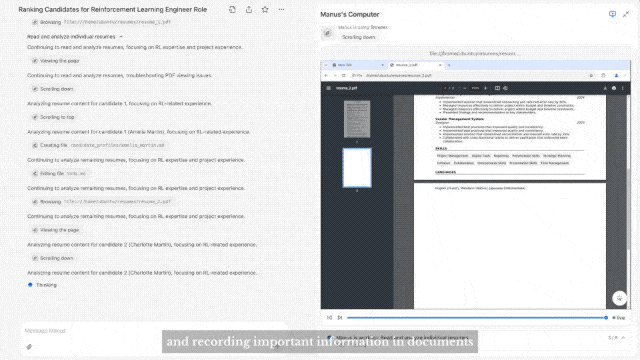Click the blue progress slider handle
Image resolution: width=640 pixels, height=360 pixels.
pos(606,318)
